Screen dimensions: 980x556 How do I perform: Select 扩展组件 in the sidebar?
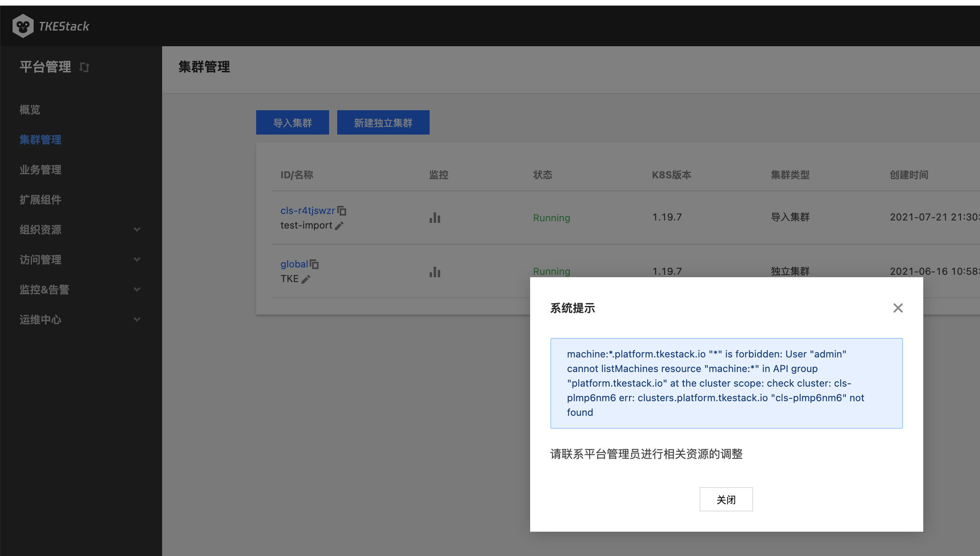click(41, 200)
